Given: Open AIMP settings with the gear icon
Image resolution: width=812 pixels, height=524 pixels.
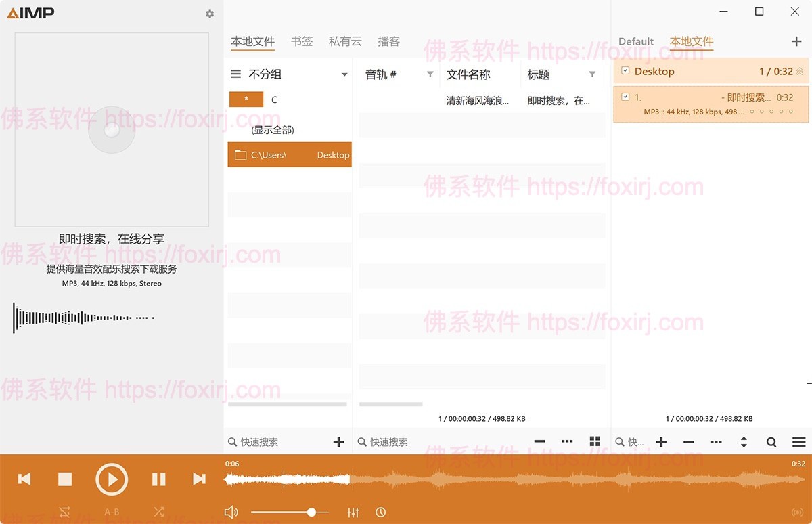Looking at the screenshot, I should click(x=210, y=14).
